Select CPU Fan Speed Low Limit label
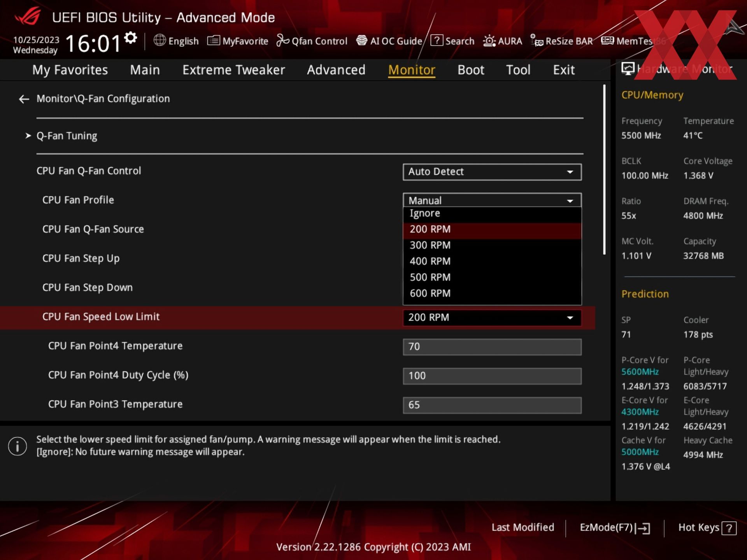The image size is (747, 560). click(x=101, y=317)
